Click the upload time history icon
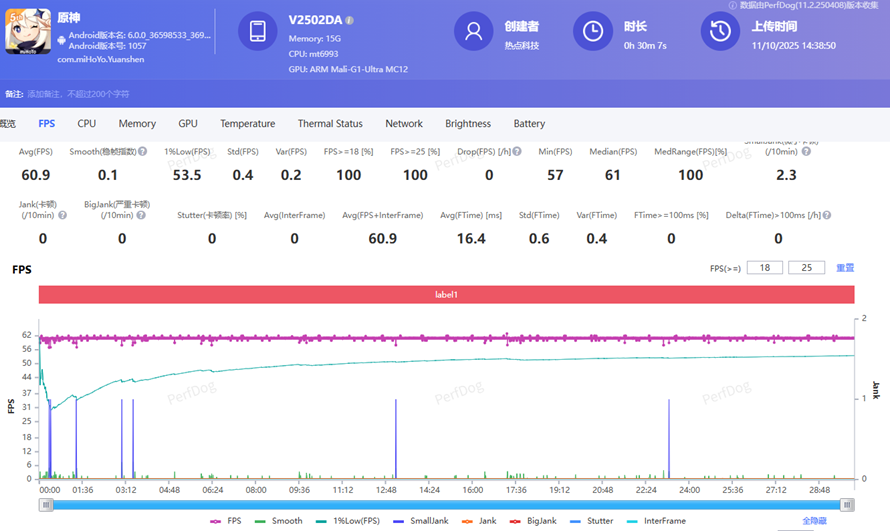 tap(720, 31)
